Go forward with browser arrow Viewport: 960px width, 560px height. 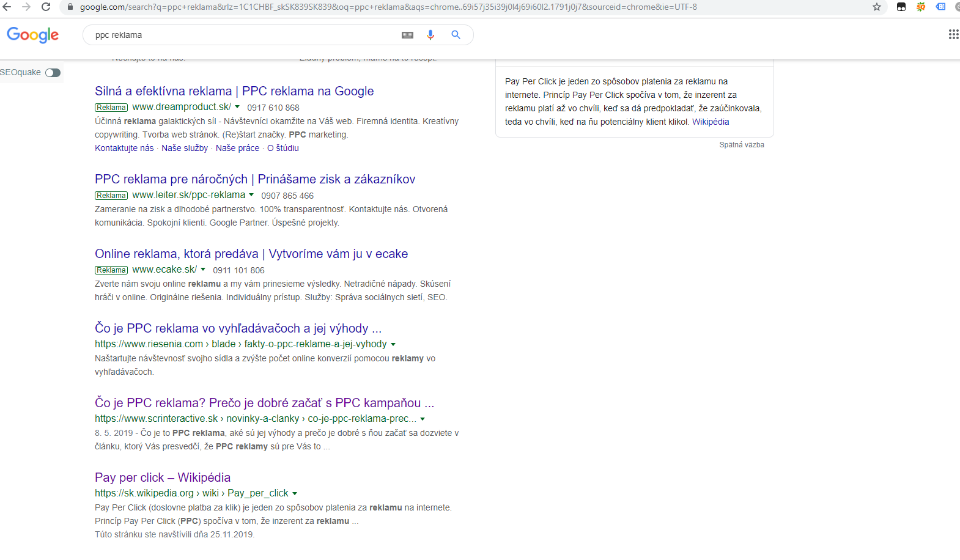pos(26,7)
